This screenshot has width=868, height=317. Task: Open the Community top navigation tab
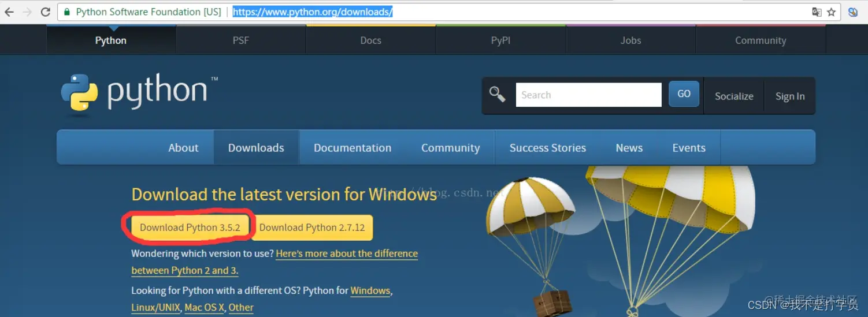click(x=761, y=40)
